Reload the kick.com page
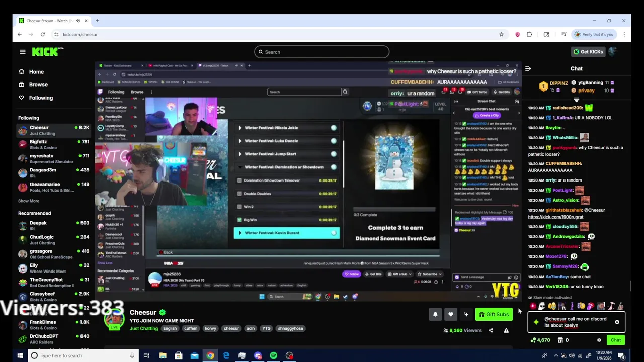The width and height of the screenshot is (644, 362). point(43,34)
